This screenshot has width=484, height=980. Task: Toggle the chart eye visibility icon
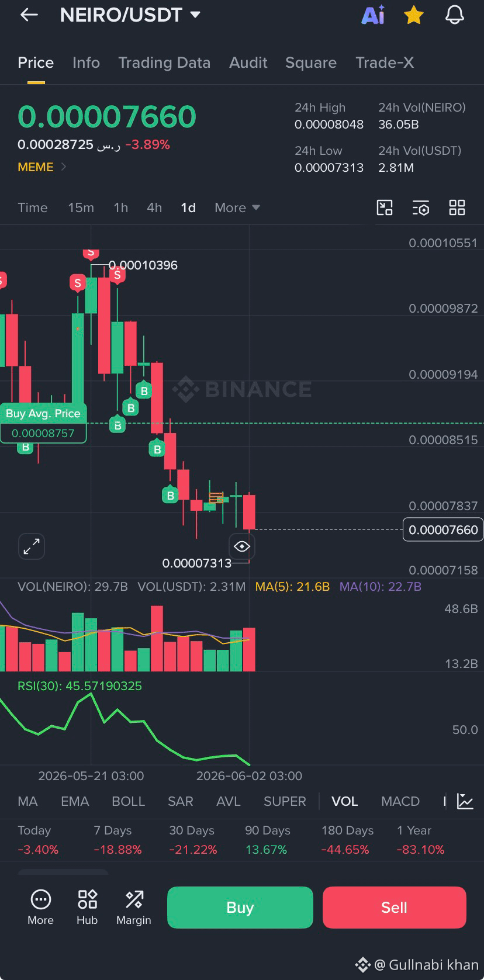pos(241,546)
